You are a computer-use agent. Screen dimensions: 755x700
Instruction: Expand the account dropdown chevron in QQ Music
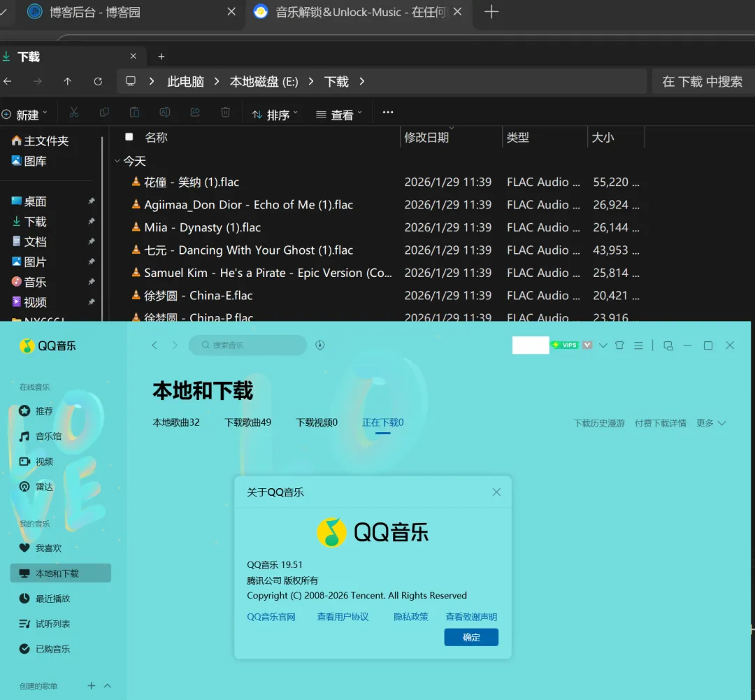(603, 345)
